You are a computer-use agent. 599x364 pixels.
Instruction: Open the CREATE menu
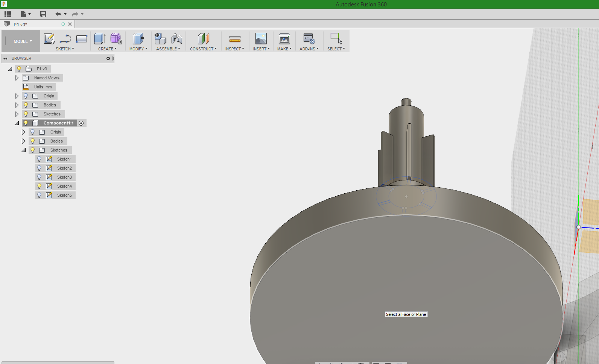click(x=107, y=49)
